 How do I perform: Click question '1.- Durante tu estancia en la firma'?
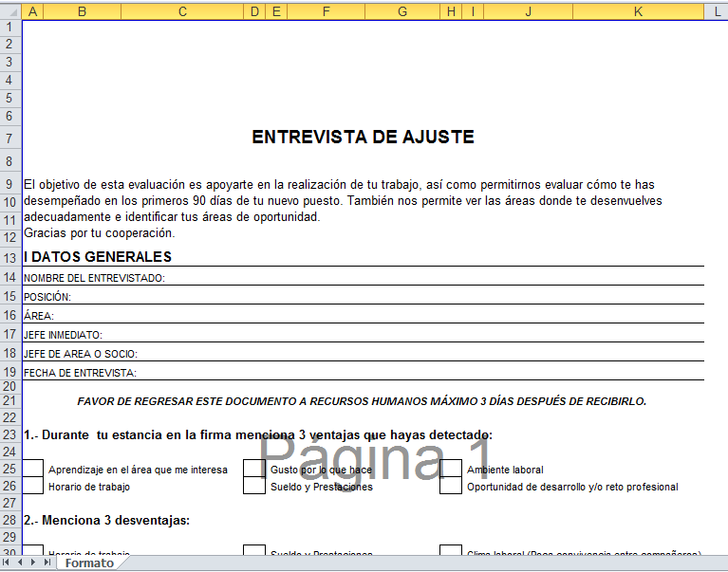tap(258, 435)
